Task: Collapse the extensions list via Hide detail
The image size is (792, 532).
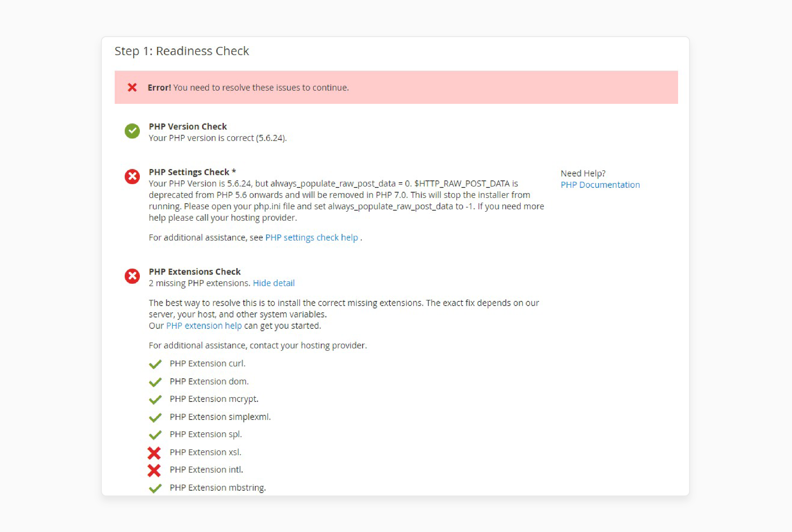Action: click(274, 283)
